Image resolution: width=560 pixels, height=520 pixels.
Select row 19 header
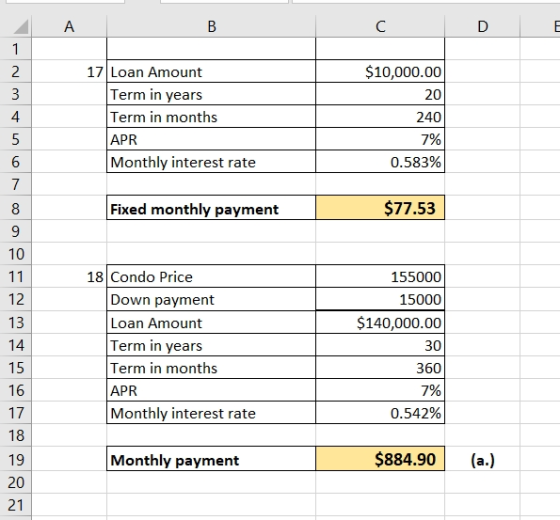[x=15, y=459]
